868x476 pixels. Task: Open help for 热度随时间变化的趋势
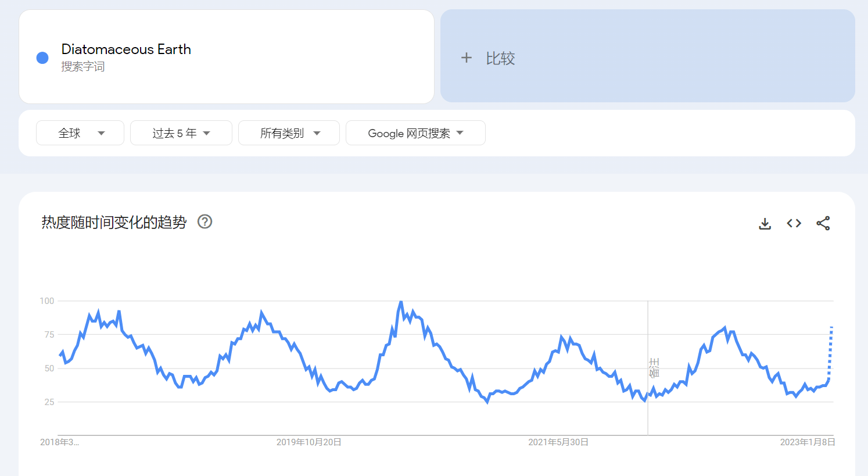(x=205, y=221)
